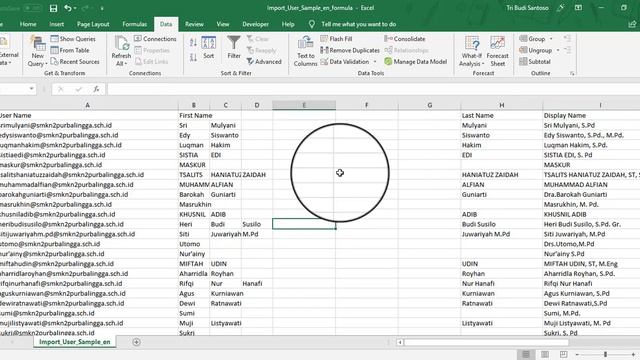
Task: Open Advanced filter options
Action: pyautogui.click(x=264, y=62)
